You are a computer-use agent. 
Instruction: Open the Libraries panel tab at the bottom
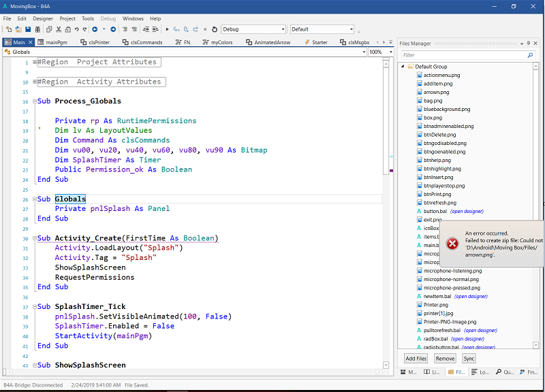coord(432,372)
